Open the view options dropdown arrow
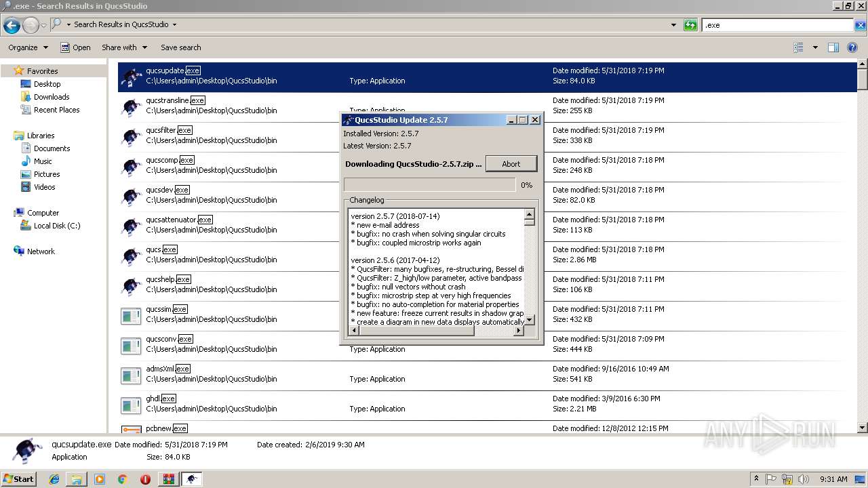Viewport: 868px width, 488px height. click(815, 47)
